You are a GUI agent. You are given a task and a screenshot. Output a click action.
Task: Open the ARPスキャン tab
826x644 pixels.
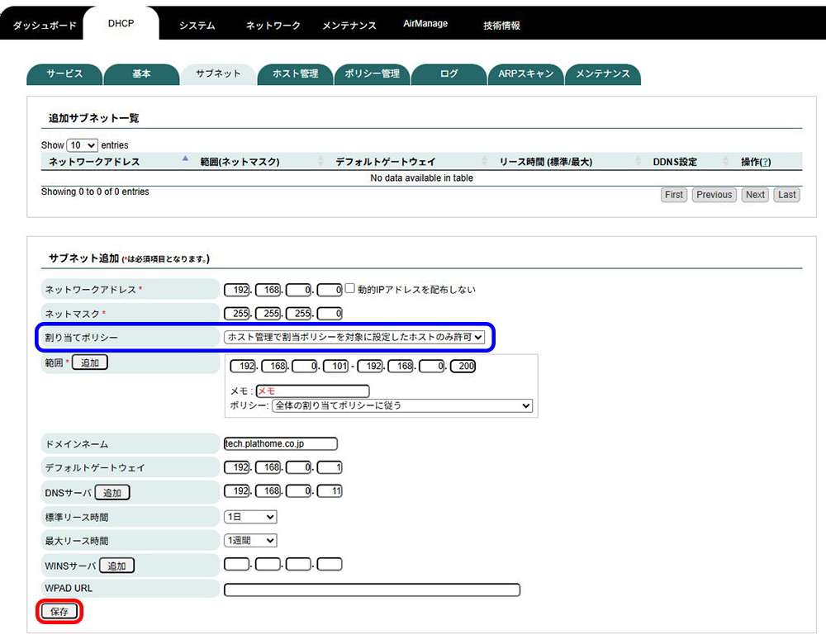pyautogui.click(x=525, y=74)
